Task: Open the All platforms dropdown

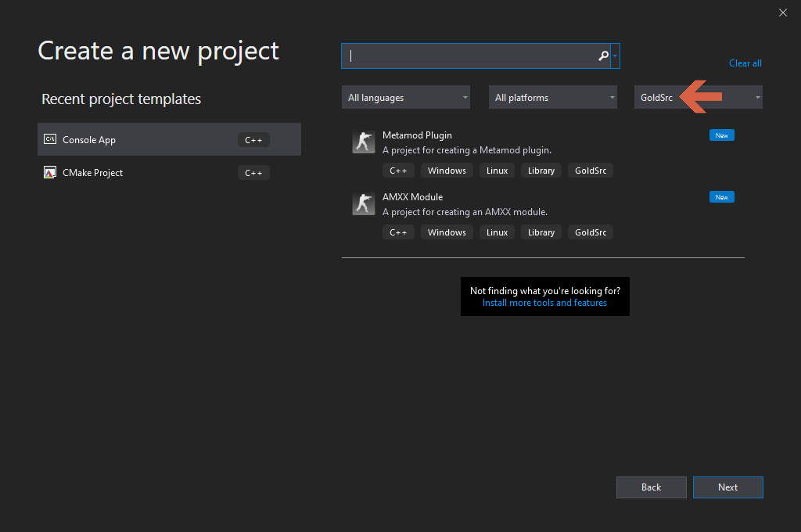Action: point(553,97)
